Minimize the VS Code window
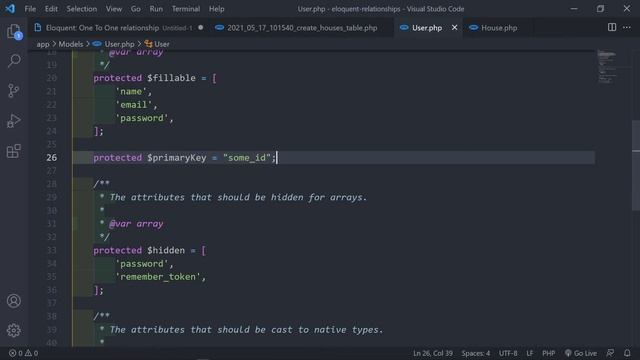 pos(574,9)
